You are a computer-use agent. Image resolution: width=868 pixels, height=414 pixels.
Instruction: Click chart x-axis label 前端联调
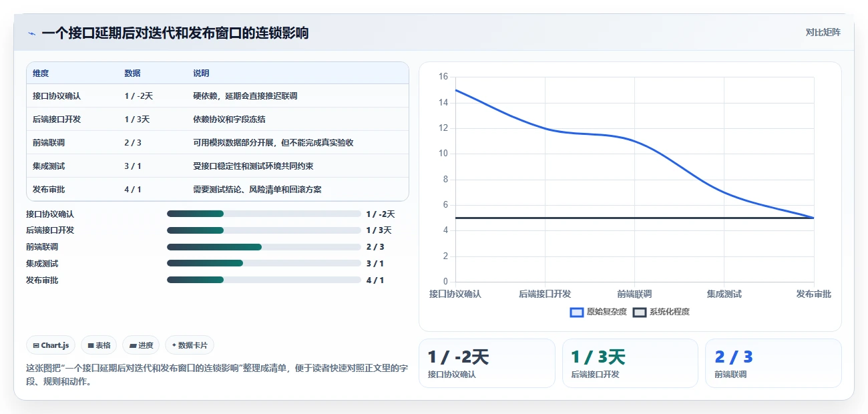634,294
